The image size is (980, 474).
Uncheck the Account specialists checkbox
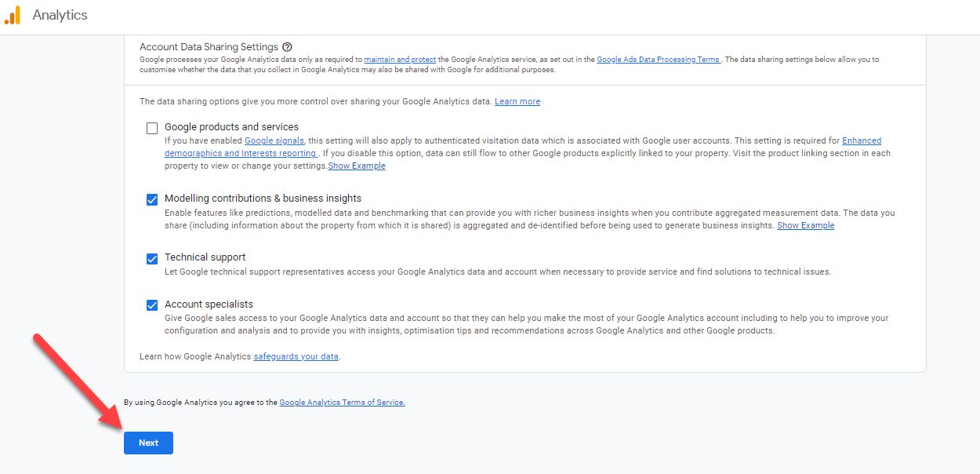point(152,305)
